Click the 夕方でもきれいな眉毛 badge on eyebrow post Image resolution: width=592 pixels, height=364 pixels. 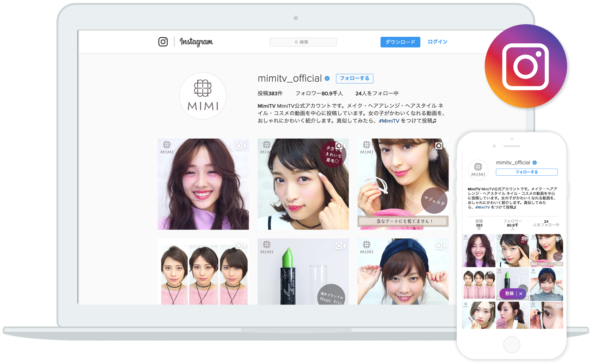point(333,154)
